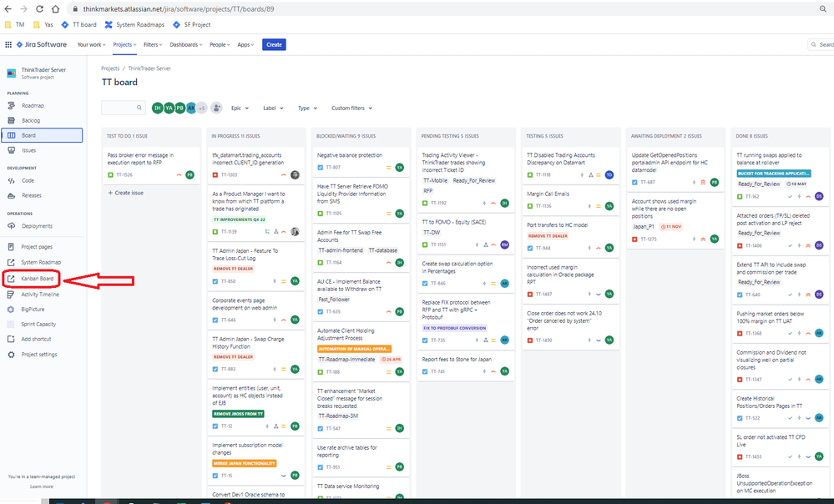Expand the Label filter dropdown
834x504 pixels.
pos(273,108)
